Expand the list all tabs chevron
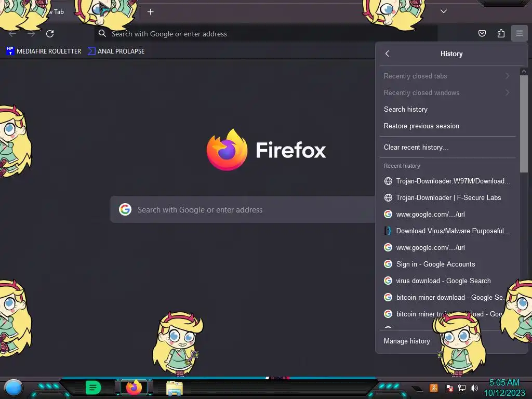This screenshot has width=532, height=399. pos(444,11)
